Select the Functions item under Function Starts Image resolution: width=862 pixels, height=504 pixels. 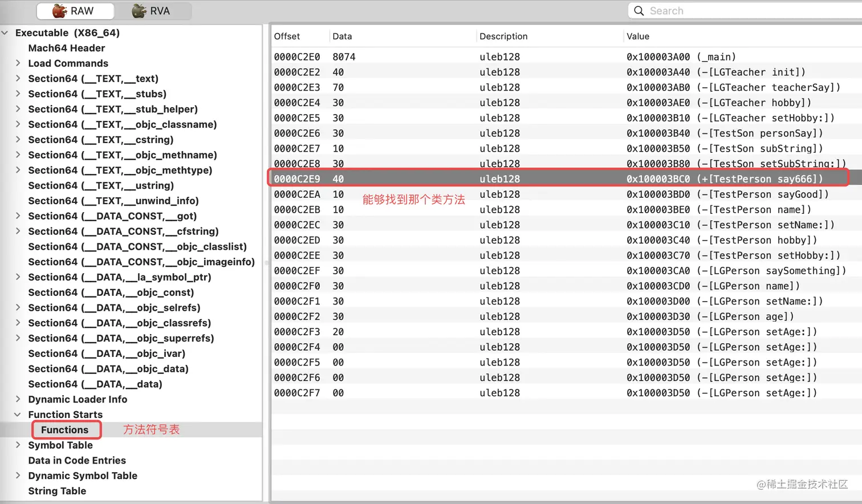[65, 430]
